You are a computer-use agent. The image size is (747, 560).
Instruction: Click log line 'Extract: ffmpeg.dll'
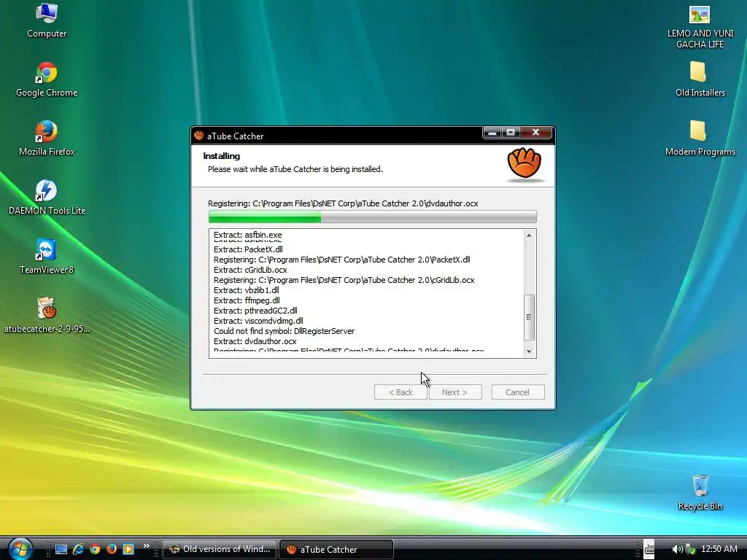pyautogui.click(x=247, y=300)
